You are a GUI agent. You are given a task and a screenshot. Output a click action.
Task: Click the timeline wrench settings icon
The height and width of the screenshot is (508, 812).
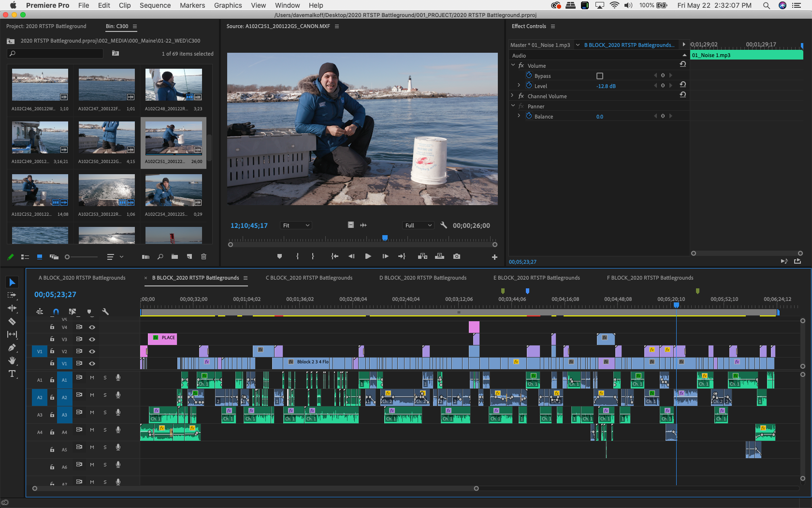[x=105, y=312]
